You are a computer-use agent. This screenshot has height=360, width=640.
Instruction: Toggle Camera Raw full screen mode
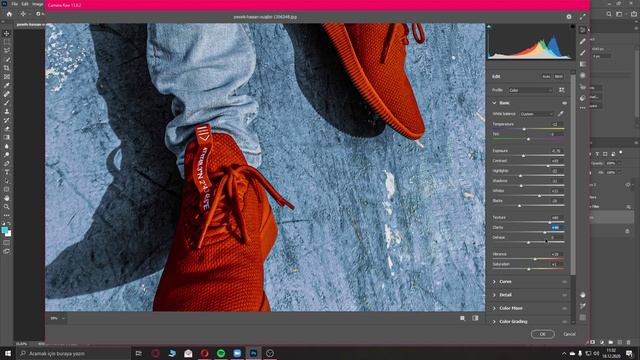582,17
